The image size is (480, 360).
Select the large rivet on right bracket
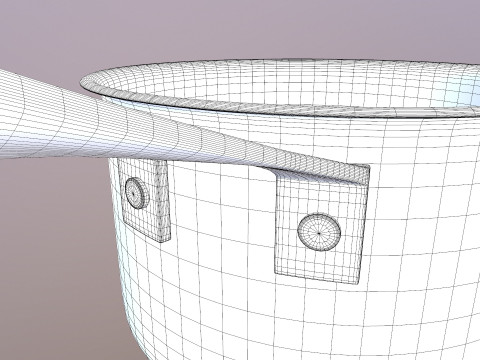tap(319, 232)
